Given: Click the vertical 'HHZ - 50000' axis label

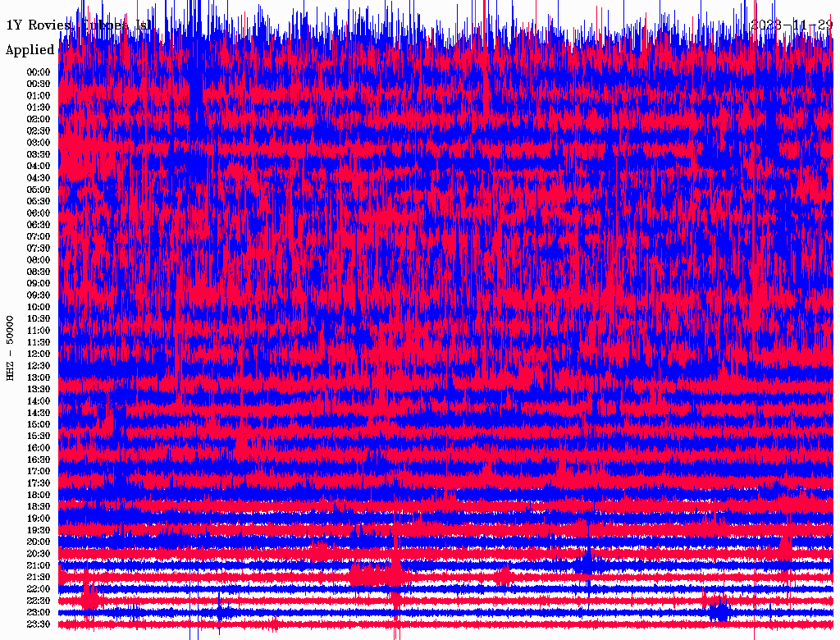Looking at the screenshot, I should pyautogui.click(x=10, y=348).
